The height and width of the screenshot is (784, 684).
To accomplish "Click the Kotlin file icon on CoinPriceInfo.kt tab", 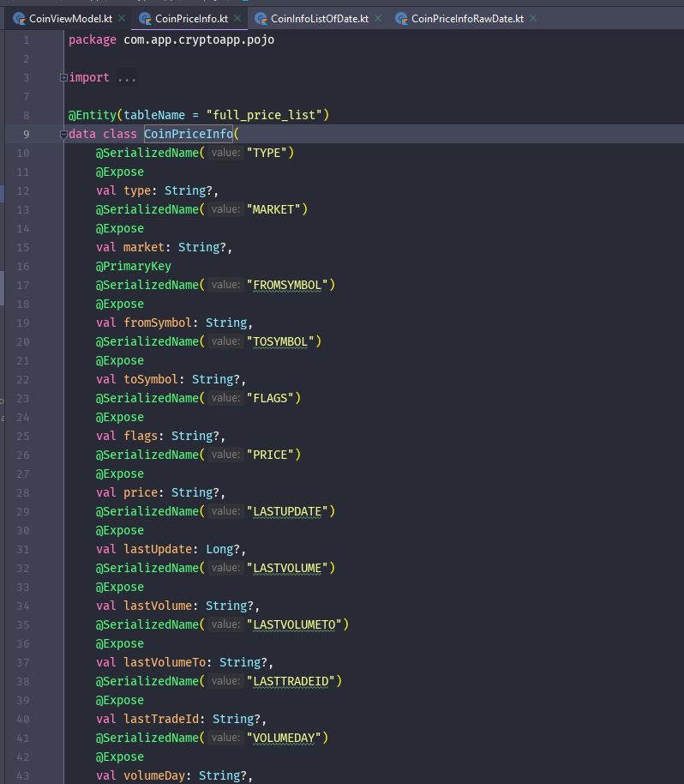I will coord(146,19).
